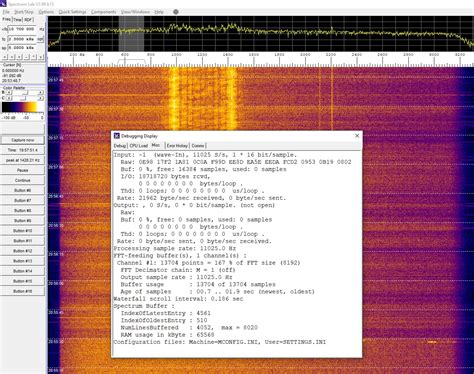This screenshot has height=374, width=474.
Task: Open the Start/Stop menu
Action: [x=24, y=12]
